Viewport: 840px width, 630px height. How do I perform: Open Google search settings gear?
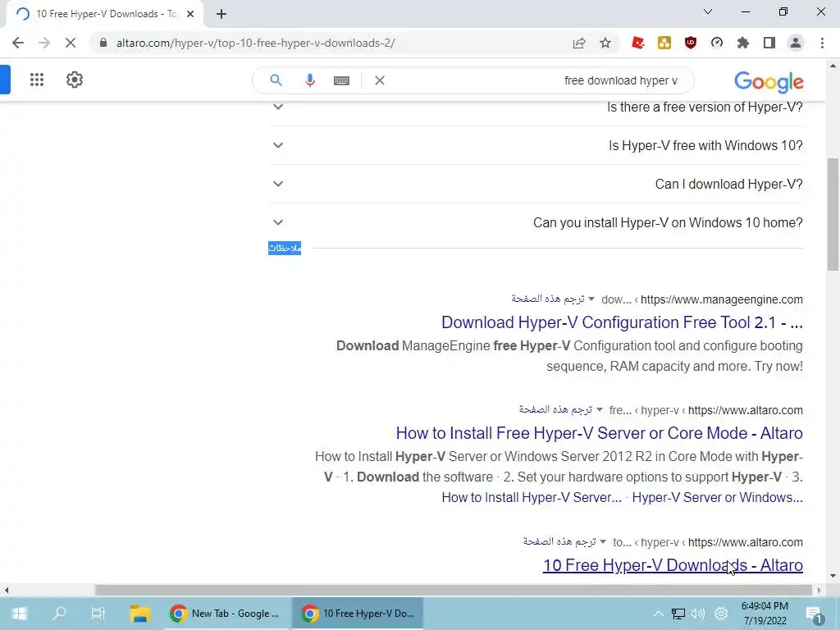[x=75, y=80]
